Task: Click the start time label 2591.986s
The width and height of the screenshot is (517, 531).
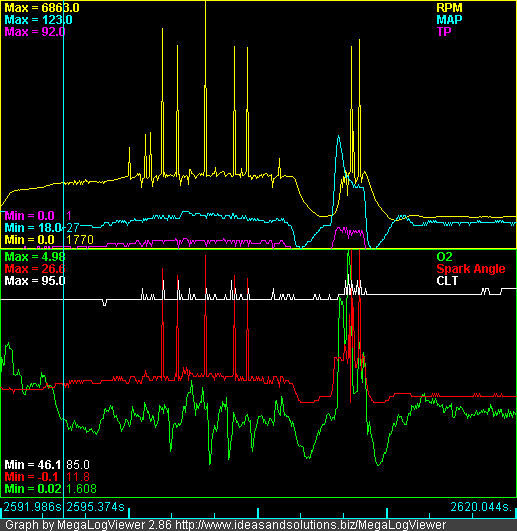Action: [x=33, y=507]
